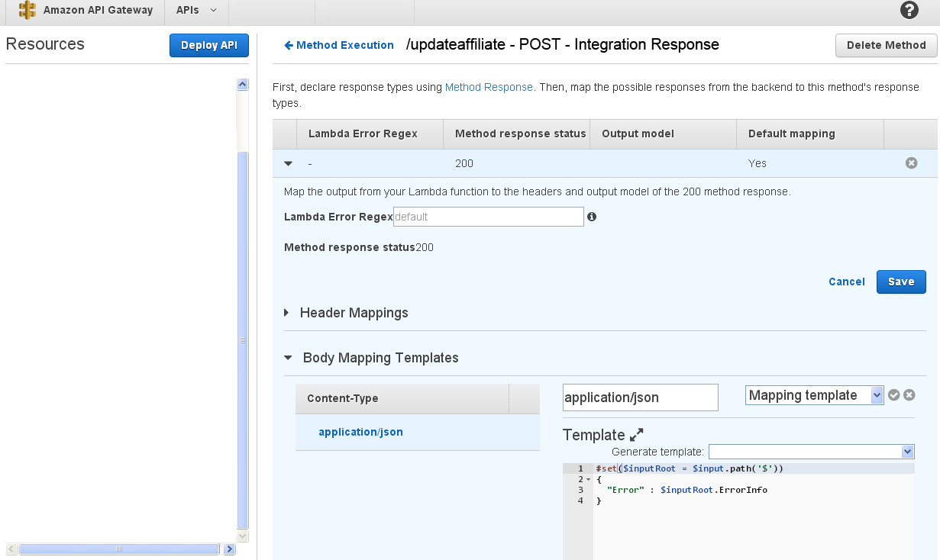Screen dimensions: 940x560
Task: Show Lambda Error Regex info icon
Action: point(592,217)
